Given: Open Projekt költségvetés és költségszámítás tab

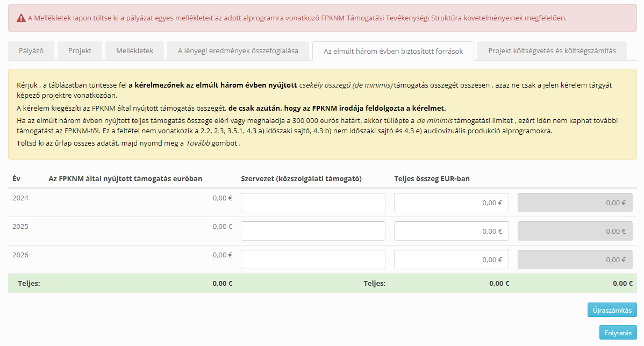Looking at the screenshot, I should (552, 51).
